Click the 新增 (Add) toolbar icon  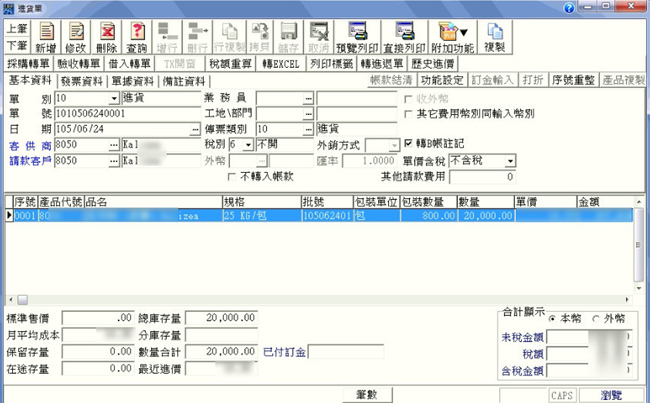[46, 37]
